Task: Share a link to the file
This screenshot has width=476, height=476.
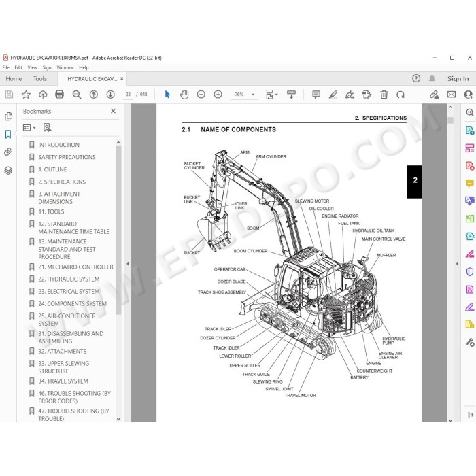Action: click(x=435, y=95)
